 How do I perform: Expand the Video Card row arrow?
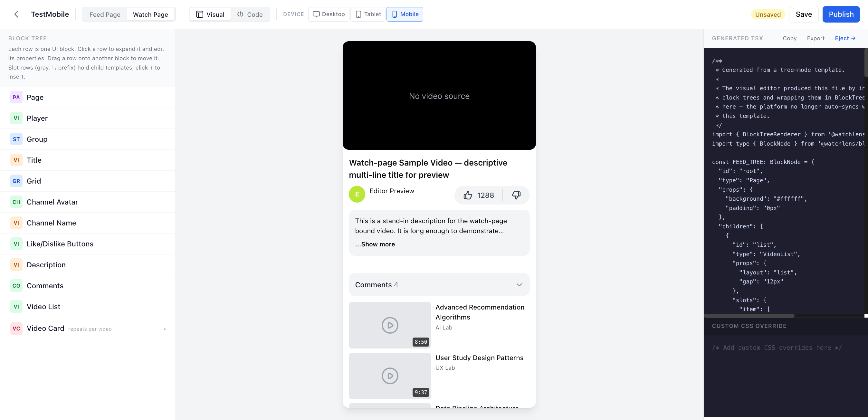(165, 329)
